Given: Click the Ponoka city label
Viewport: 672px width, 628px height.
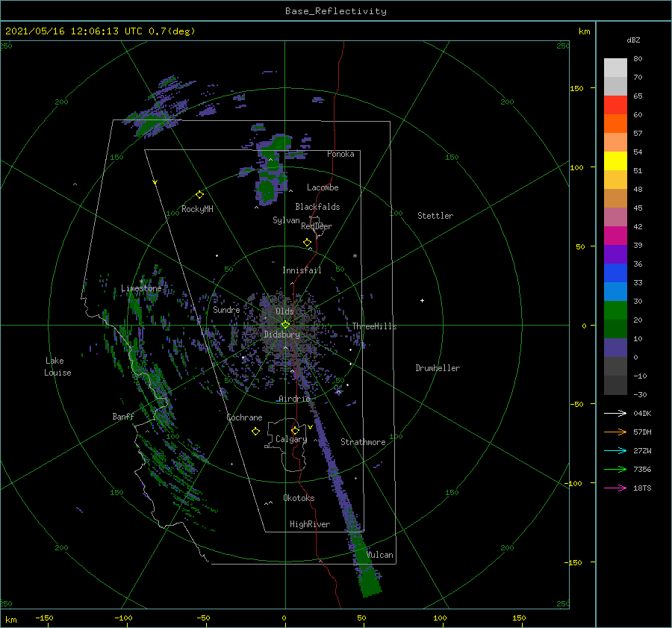Looking at the screenshot, I should 340,154.
